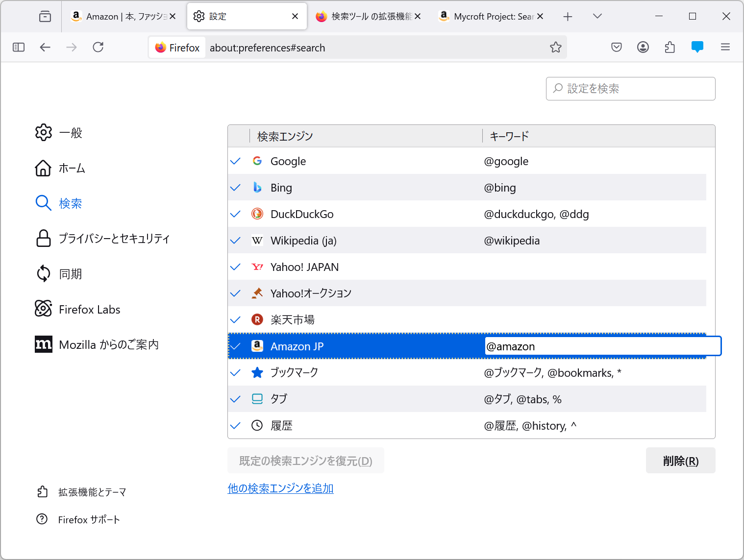The image size is (744, 560).
Task: Switch to the Mycroft Project tab
Action: click(485, 16)
